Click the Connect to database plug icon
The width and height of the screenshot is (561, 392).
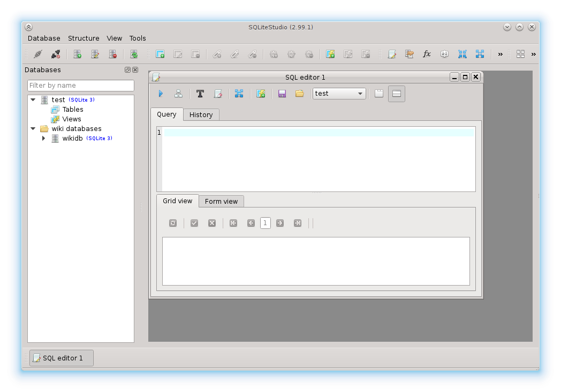coord(38,55)
